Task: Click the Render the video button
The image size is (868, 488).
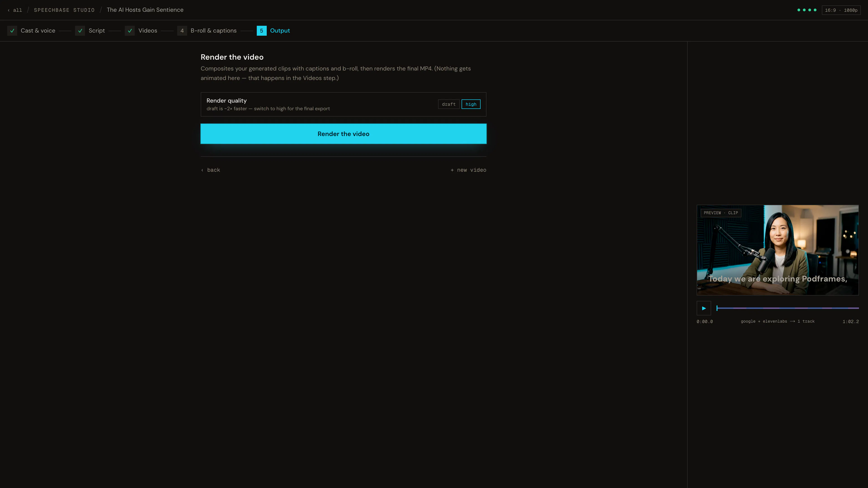Action: pyautogui.click(x=343, y=134)
